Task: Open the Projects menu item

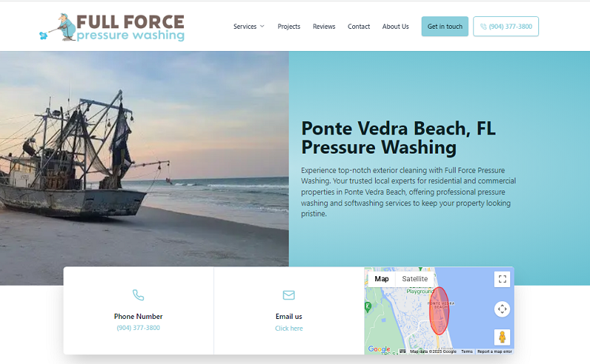Action: pyautogui.click(x=289, y=27)
